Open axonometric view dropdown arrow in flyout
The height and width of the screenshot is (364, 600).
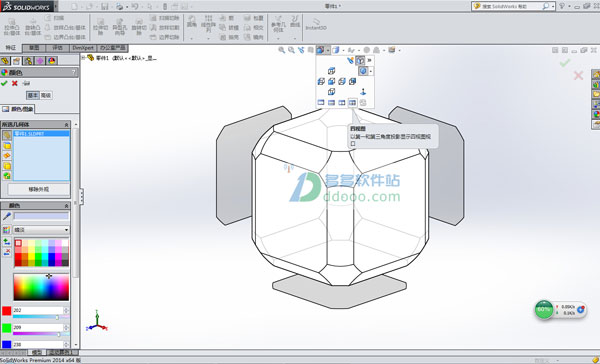point(370,71)
